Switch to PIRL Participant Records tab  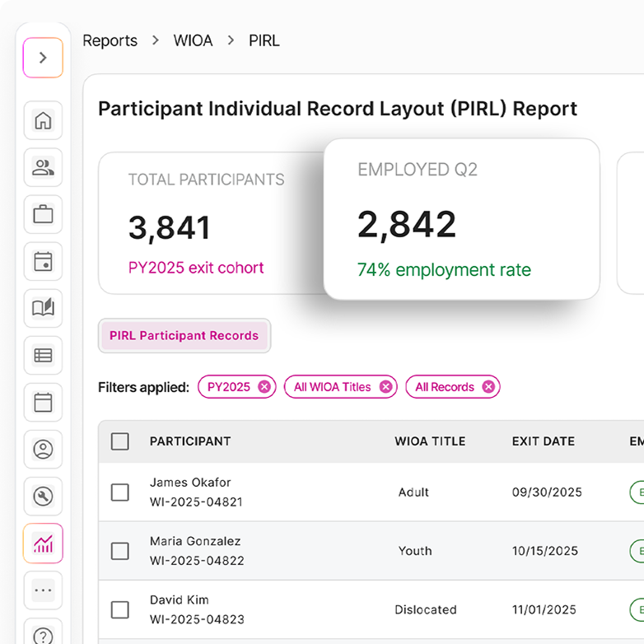coord(184,336)
